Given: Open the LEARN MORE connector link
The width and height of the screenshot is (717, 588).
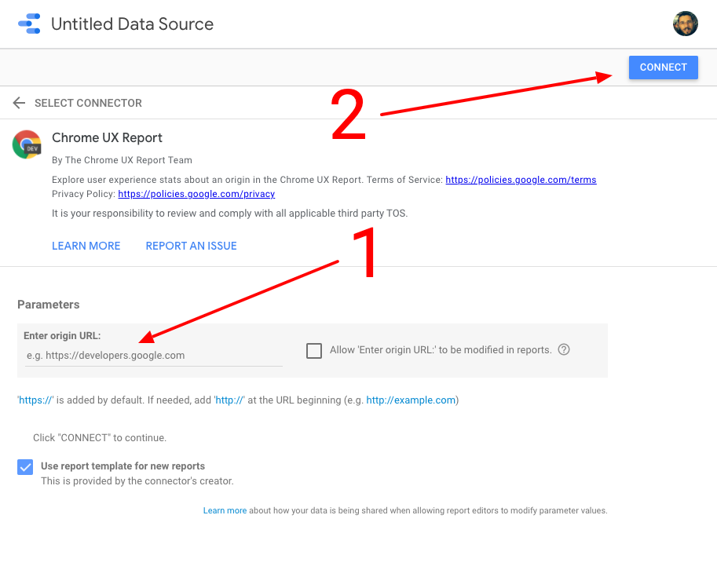Looking at the screenshot, I should [86, 246].
